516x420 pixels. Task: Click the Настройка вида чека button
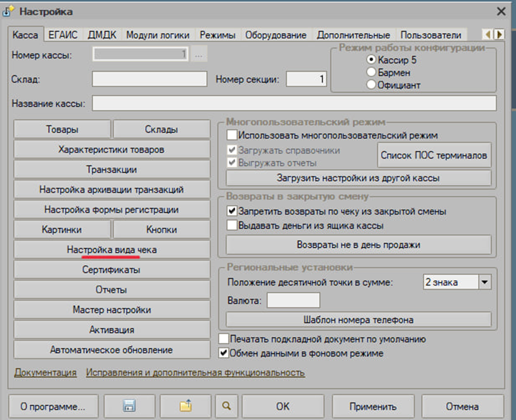pyautogui.click(x=112, y=250)
